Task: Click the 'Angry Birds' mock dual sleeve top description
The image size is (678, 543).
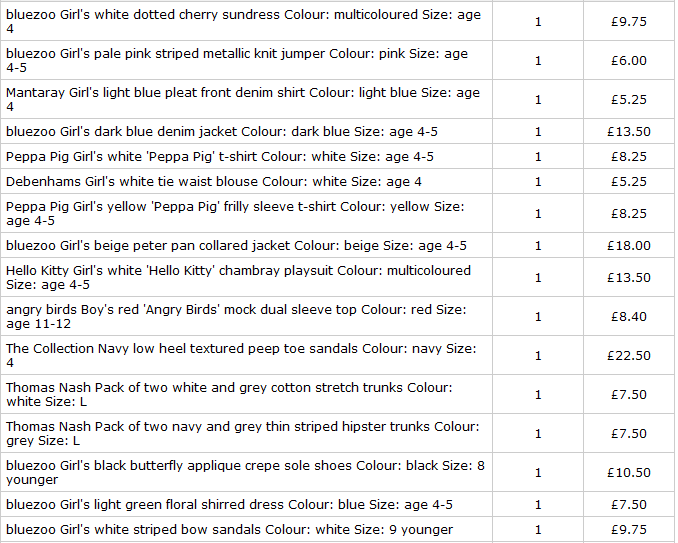Action: (236, 316)
